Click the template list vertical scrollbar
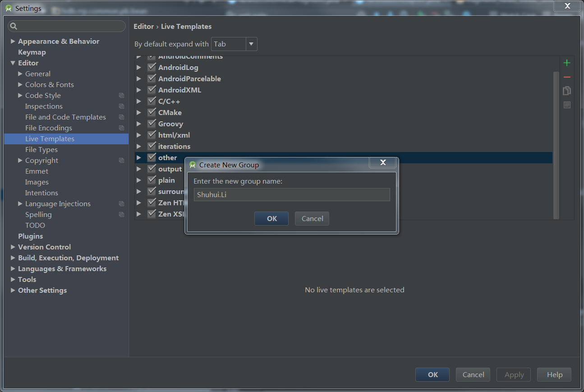 point(556,145)
